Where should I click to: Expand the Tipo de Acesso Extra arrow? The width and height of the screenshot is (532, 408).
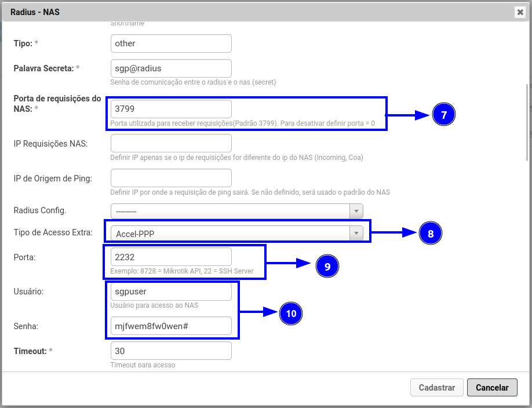[x=356, y=234]
